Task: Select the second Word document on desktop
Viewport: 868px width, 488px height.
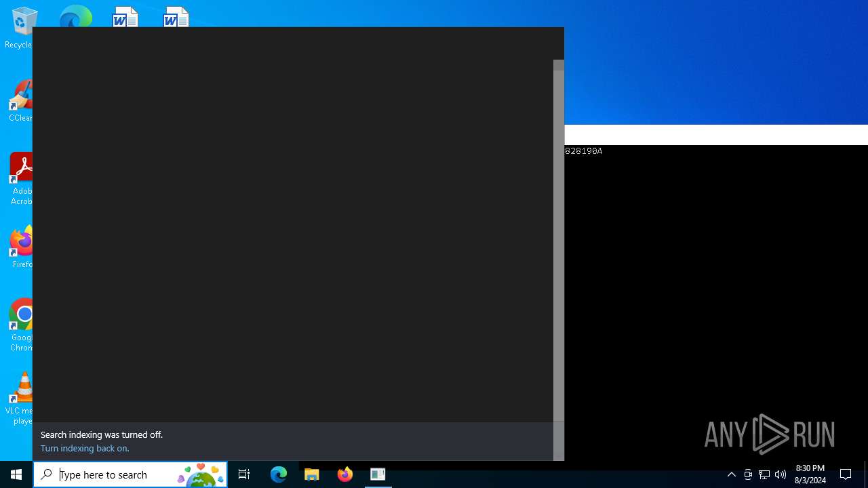Action: pos(176,17)
